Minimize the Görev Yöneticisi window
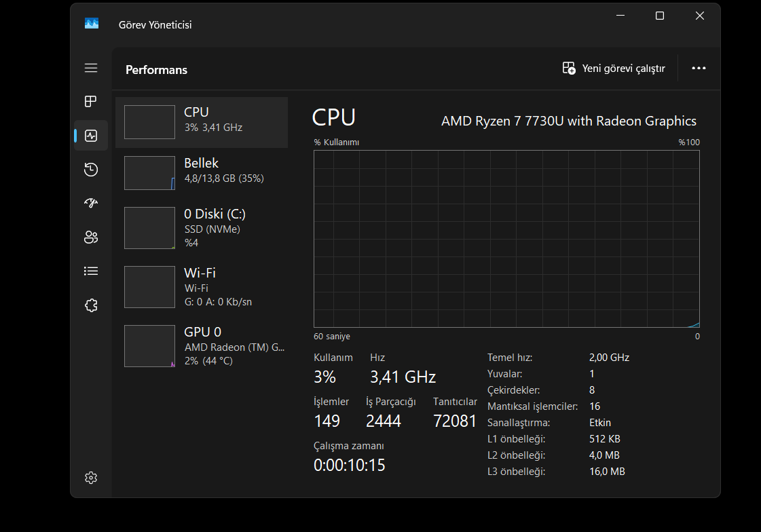Image resolution: width=761 pixels, height=532 pixels. tap(620, 16)
